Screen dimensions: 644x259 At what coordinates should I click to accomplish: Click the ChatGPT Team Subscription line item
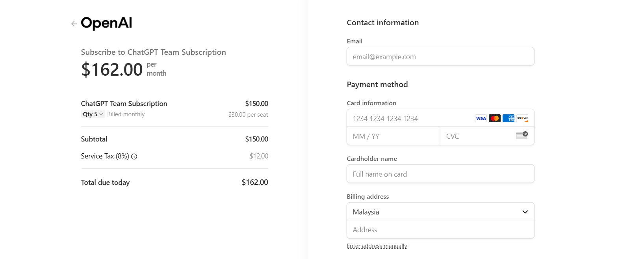pos(174,109)
